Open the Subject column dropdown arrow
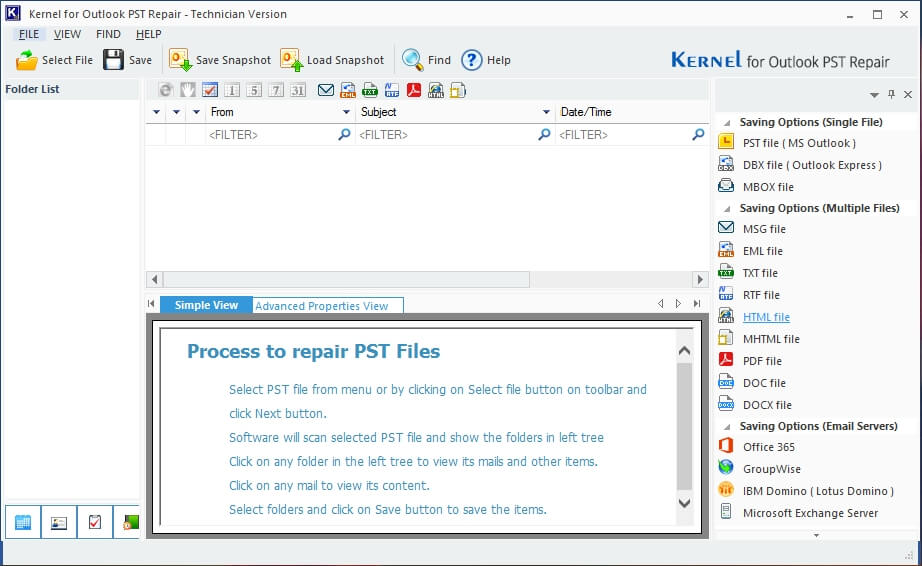 (x=546, y=112)
